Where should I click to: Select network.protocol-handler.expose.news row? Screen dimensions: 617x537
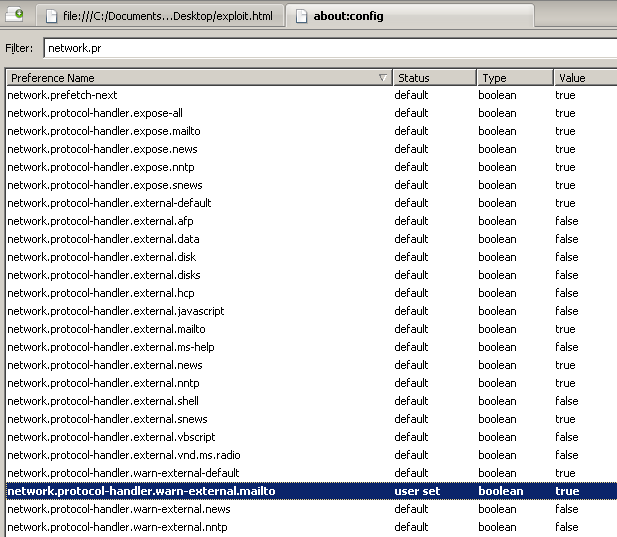coord(311,149)
